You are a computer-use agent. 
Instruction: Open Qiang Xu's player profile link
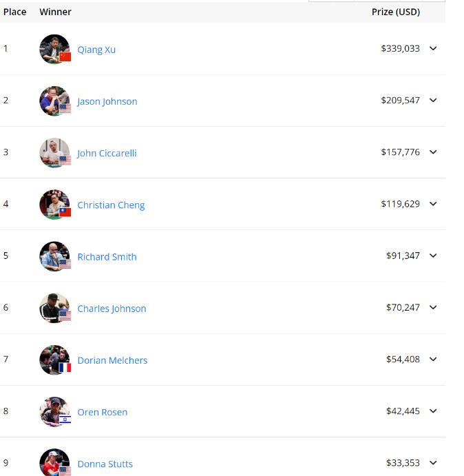96,50
